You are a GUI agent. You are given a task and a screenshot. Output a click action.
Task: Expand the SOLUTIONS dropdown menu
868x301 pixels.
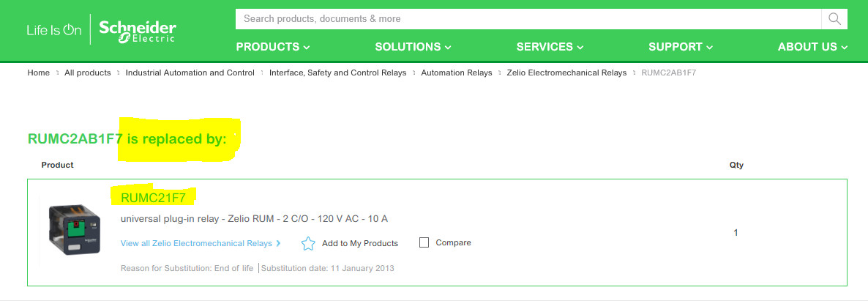click(413, 47)
